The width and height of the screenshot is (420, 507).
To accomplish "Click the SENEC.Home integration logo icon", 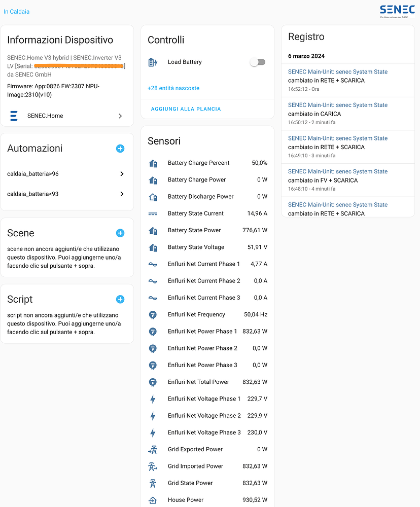I will [14, 116].
